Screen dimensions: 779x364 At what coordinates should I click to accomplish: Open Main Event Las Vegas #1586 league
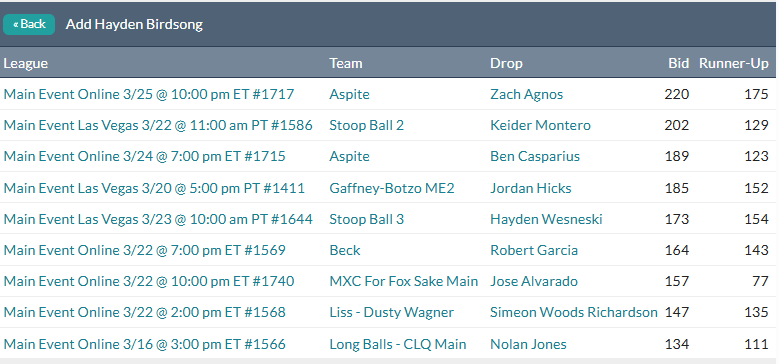[158, 125]
